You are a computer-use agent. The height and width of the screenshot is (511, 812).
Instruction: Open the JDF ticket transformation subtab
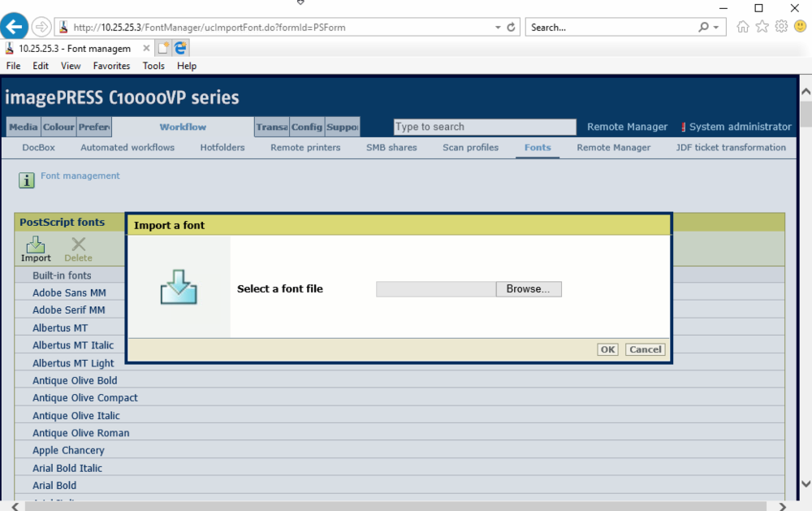pyautogui.click(x=731, y=148)
